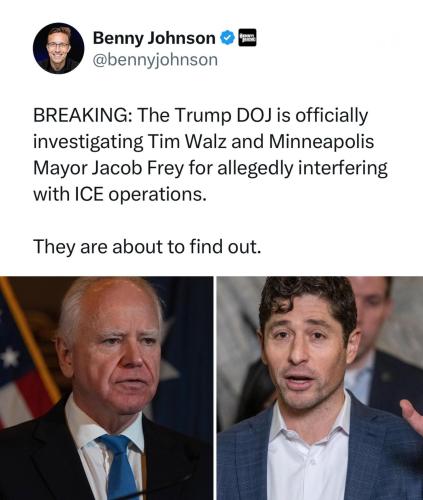This screenshot has width=423, height=500.
Task: Open Benny Johnson's profile avatar
Action: [58, 48]
